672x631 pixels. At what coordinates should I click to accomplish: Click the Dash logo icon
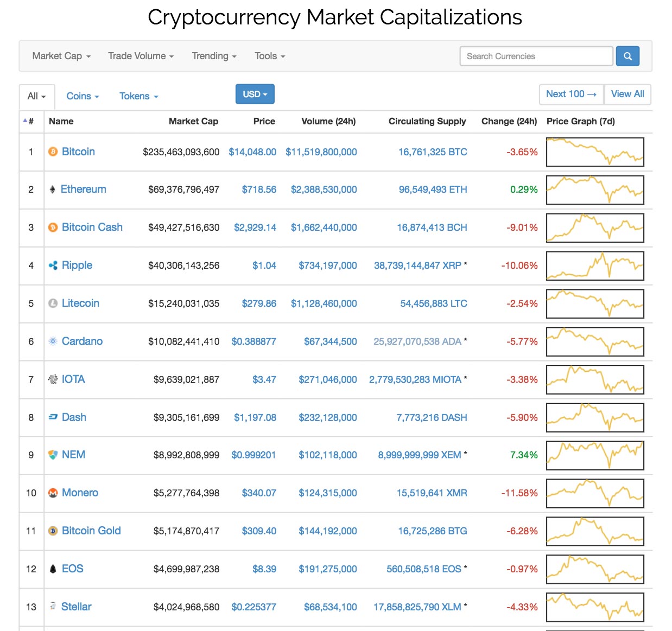pos(53,417)
